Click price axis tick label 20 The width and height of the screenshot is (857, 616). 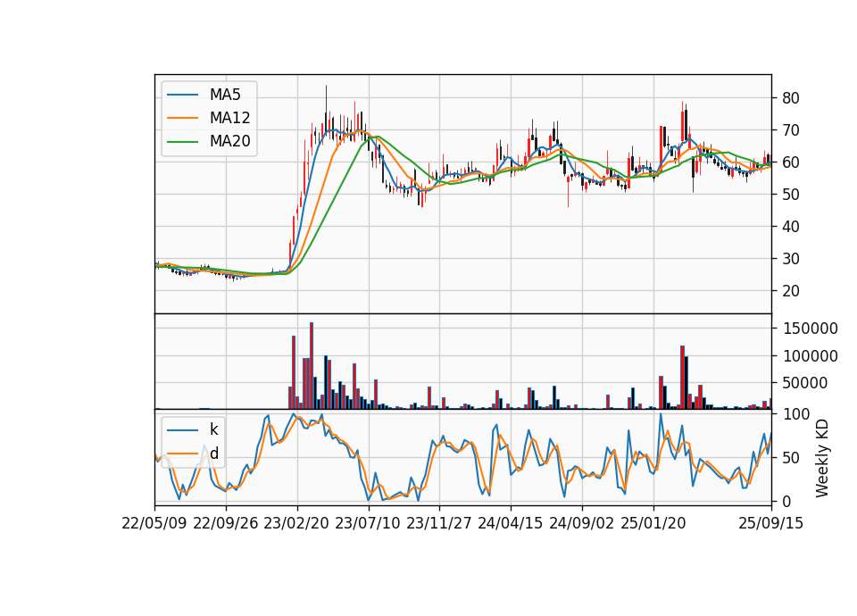click(x=791, y=291)
